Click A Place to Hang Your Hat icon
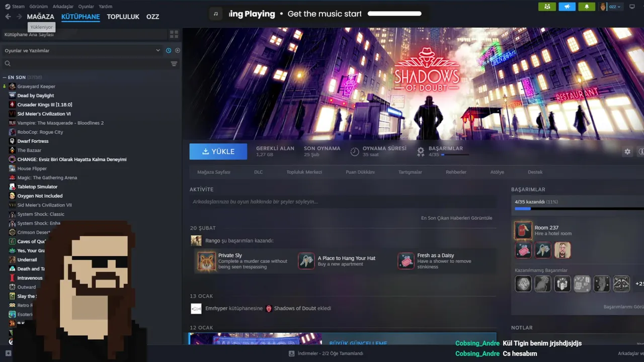Image resolution: width=644 pixels, height=362 pixels. pyautogui.click(x=306, y=261)
